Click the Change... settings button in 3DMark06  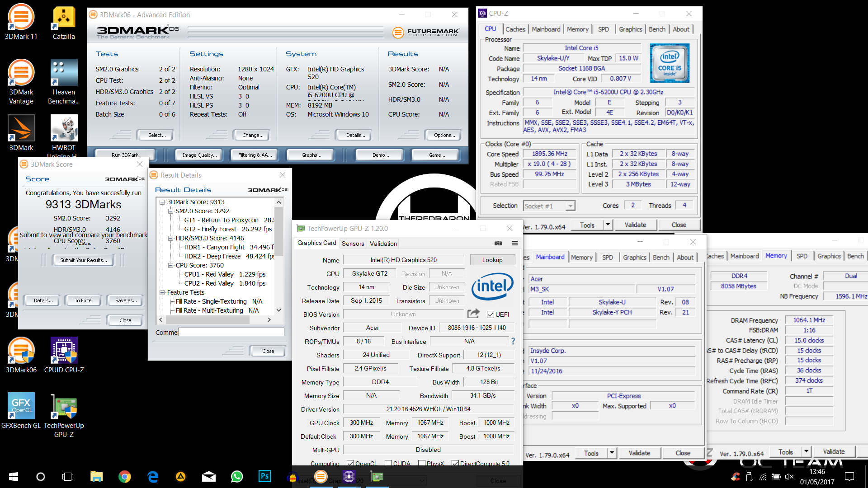click(x=252, y=135)
